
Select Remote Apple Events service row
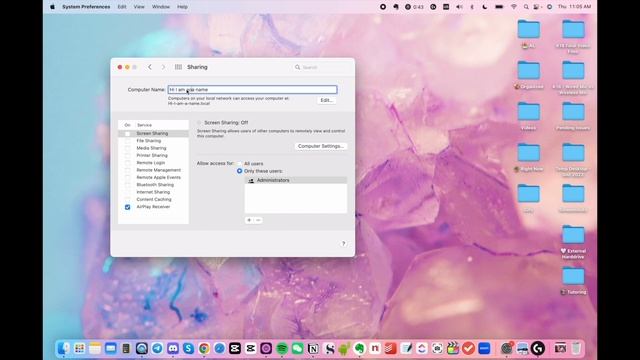point(153,178)
